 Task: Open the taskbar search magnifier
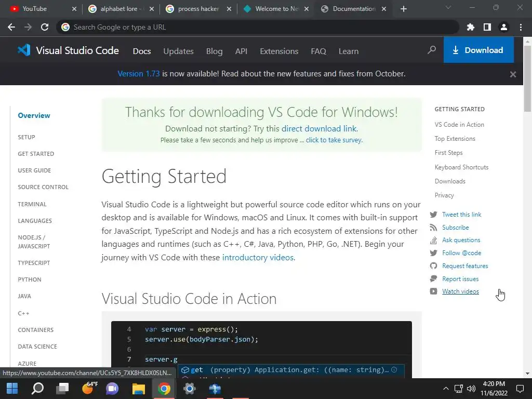pyautogui.click(x=37, y=389)
